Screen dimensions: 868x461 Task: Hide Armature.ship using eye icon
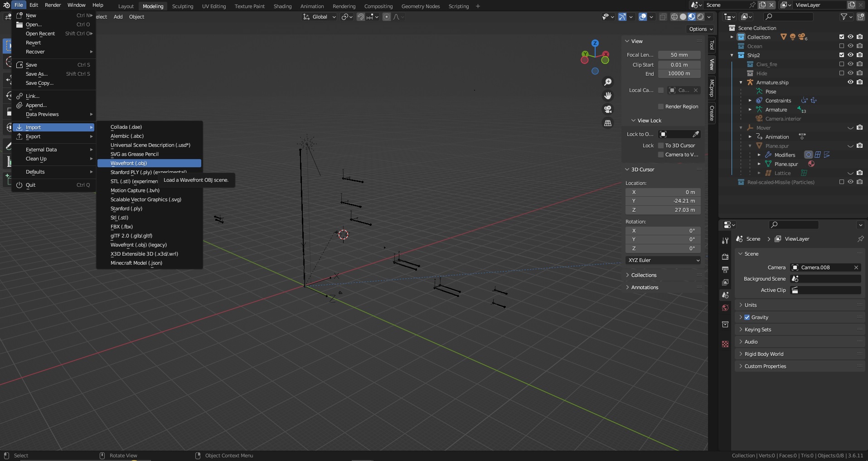coord(851,82)
